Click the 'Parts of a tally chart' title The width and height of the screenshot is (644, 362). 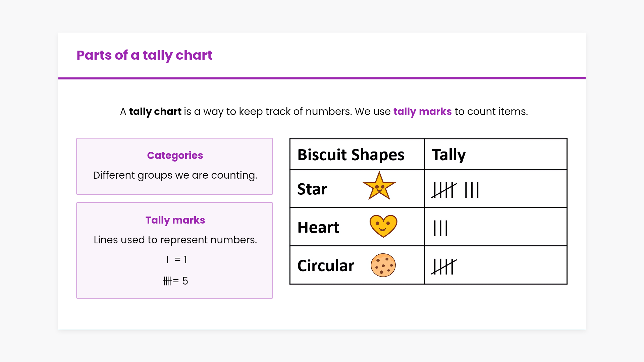[x=144, y=55]
